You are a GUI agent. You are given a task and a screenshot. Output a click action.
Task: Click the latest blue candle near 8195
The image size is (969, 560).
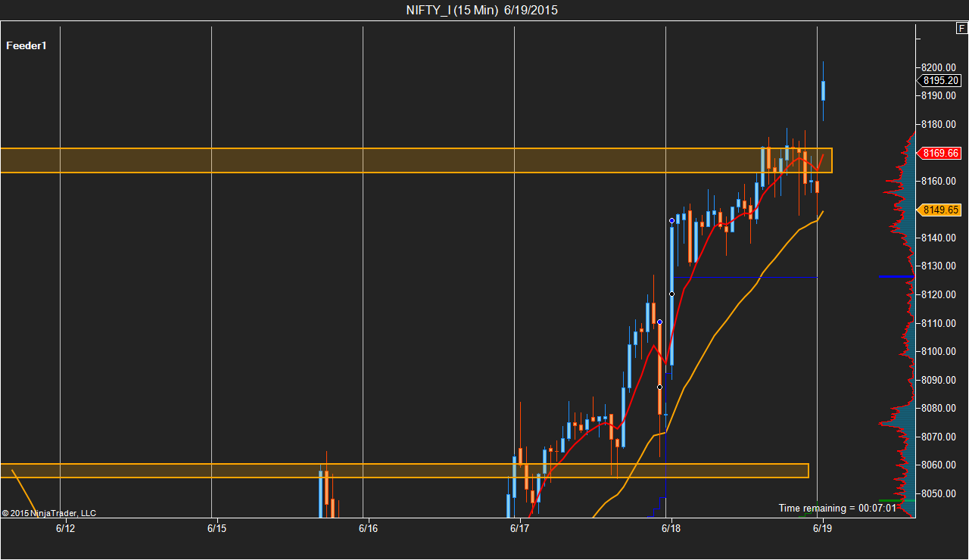pyautogui.click(x=823, y=91)
